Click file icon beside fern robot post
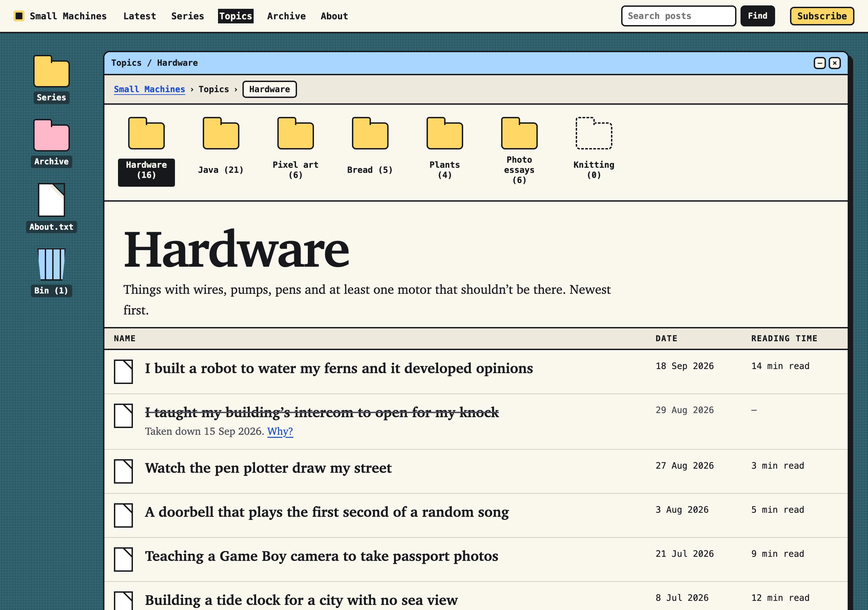 [x=123, y=371]
